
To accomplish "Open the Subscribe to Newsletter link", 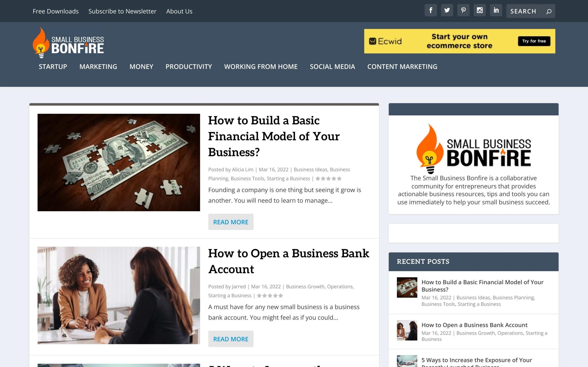I will pyautogui.click(x=122, y=11).
